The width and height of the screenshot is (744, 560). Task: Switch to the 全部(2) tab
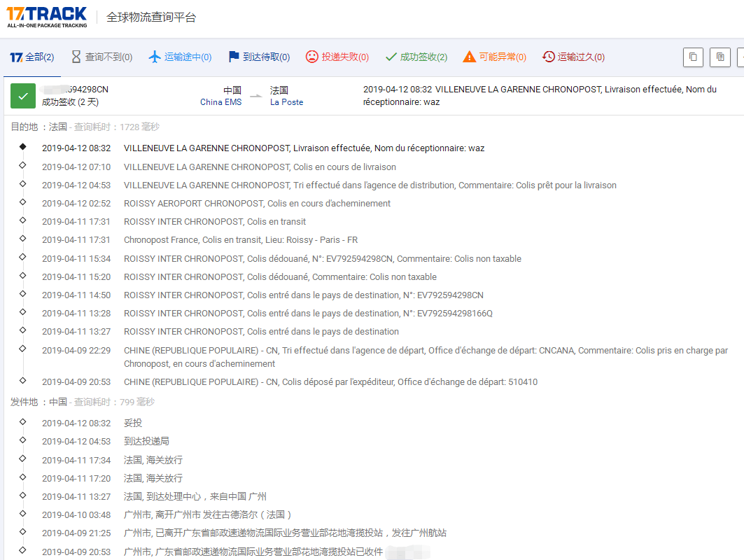pos(31,57)
